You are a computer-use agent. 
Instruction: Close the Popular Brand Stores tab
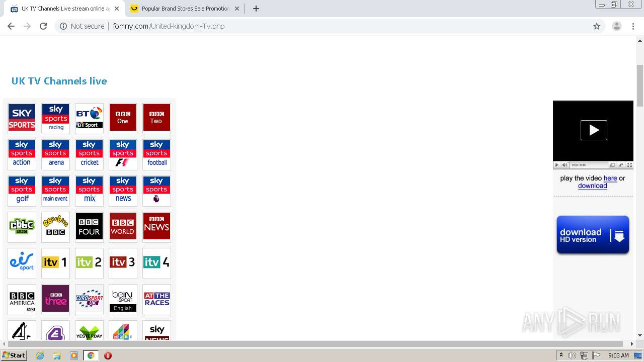(x=237, y=9)
